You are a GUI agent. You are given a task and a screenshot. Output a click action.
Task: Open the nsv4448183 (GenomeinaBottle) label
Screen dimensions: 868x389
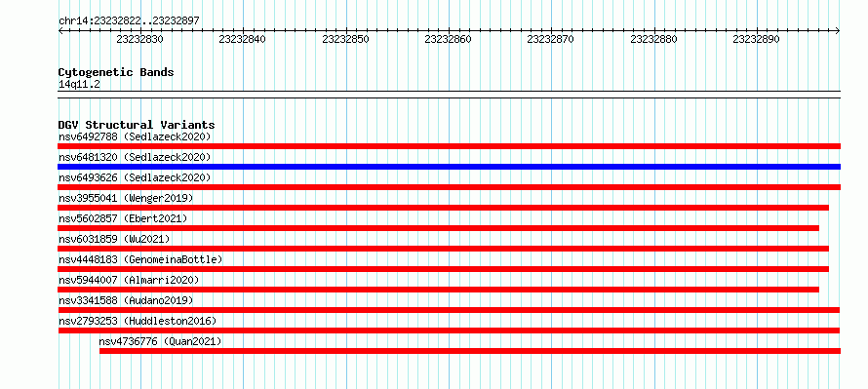click(140, 259)
